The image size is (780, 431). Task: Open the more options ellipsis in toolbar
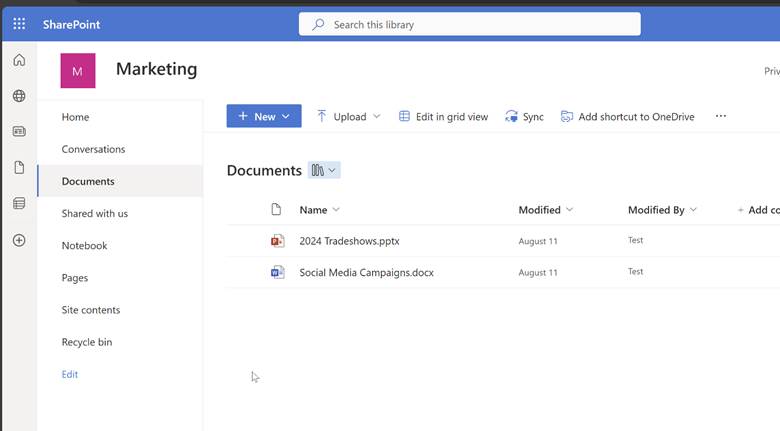(720, 116)
